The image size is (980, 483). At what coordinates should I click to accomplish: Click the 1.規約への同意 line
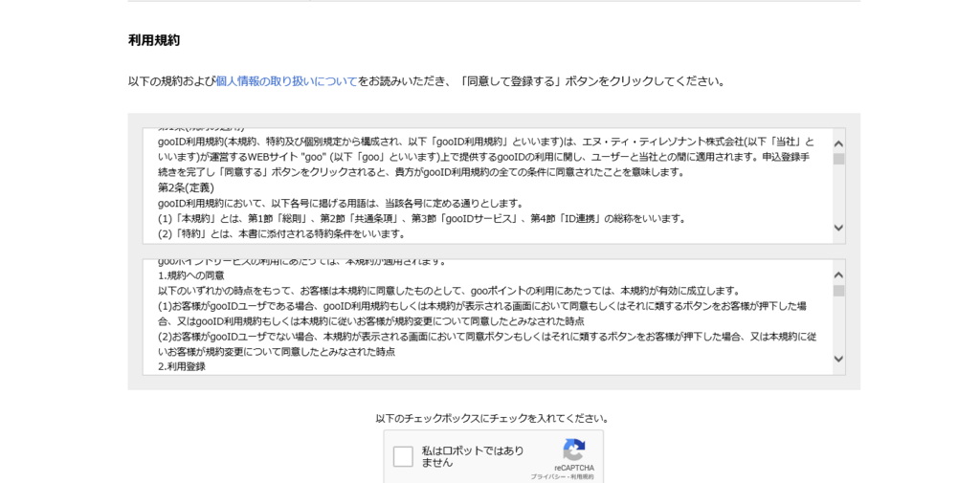coord(191,274)
